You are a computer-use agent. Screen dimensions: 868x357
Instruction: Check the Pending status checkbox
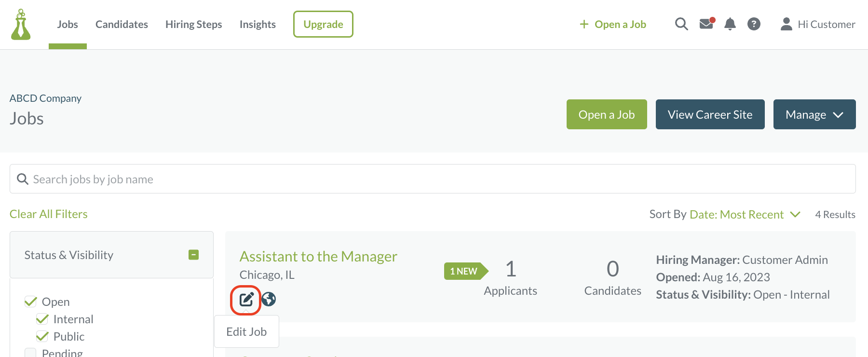click(x=30, y=353)
